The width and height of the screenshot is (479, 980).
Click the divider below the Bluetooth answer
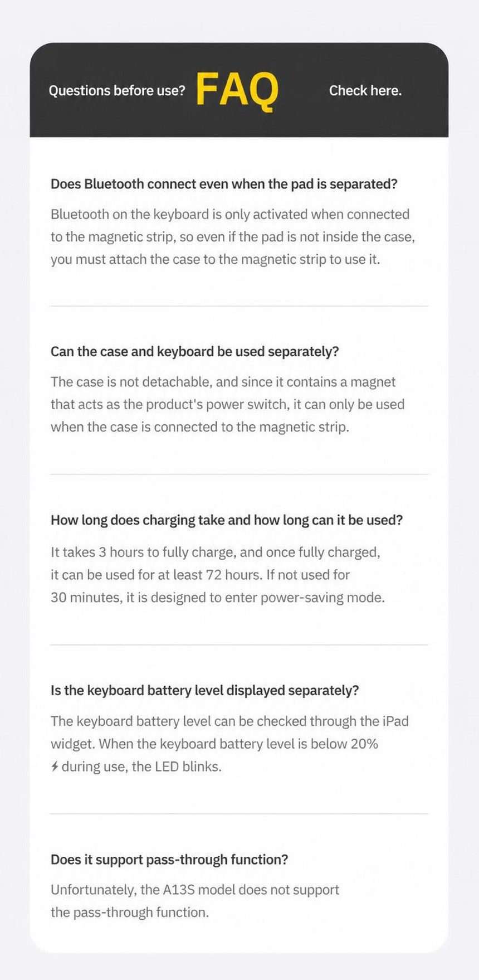click(239, 306)
